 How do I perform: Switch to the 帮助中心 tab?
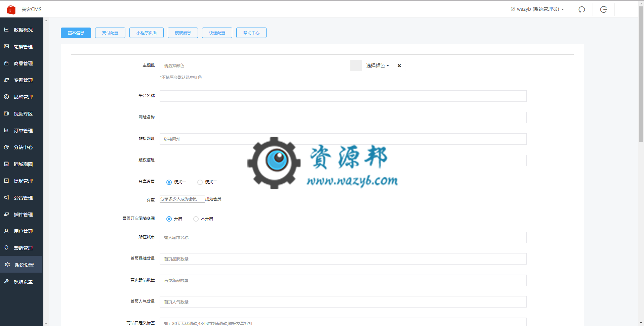point(251,33)
